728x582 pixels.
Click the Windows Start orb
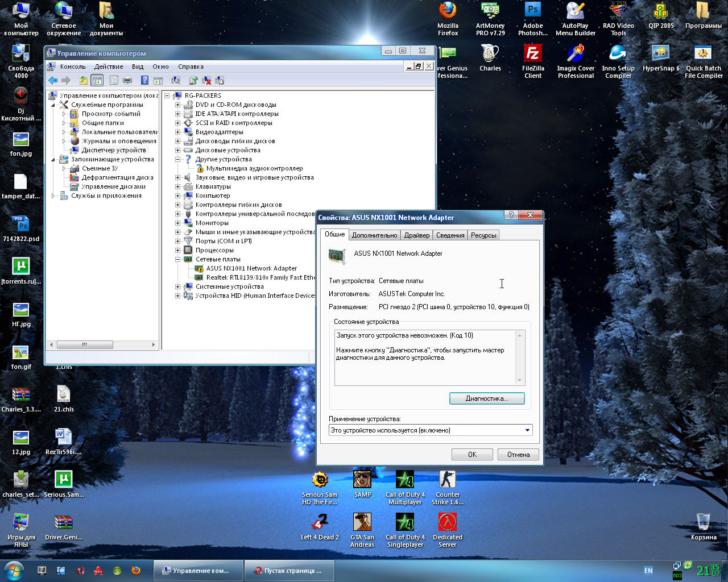[13, 570]
